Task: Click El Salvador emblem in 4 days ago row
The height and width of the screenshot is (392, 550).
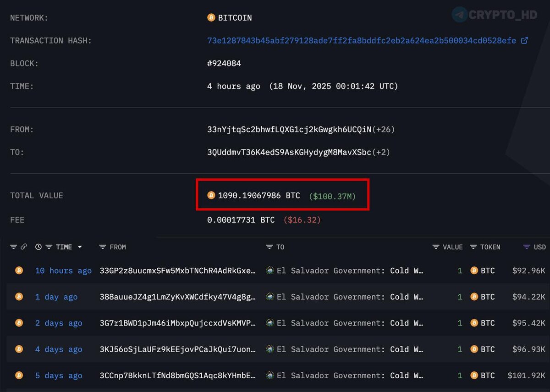Action: [x=270, y=349]
